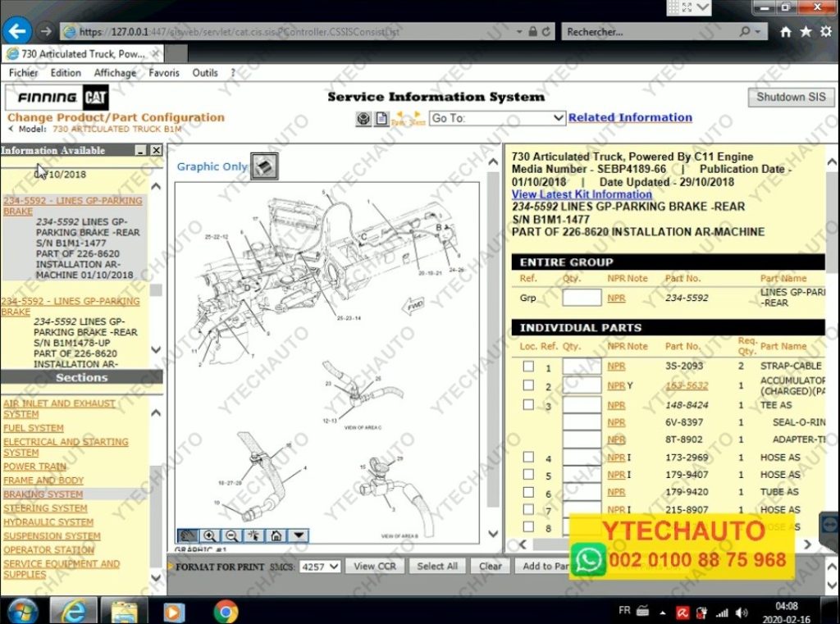Screen dimensions: 840x624
Task: Click the Qty field for 3S-2093 STRAP-CABLE
Action: point(582,367)
